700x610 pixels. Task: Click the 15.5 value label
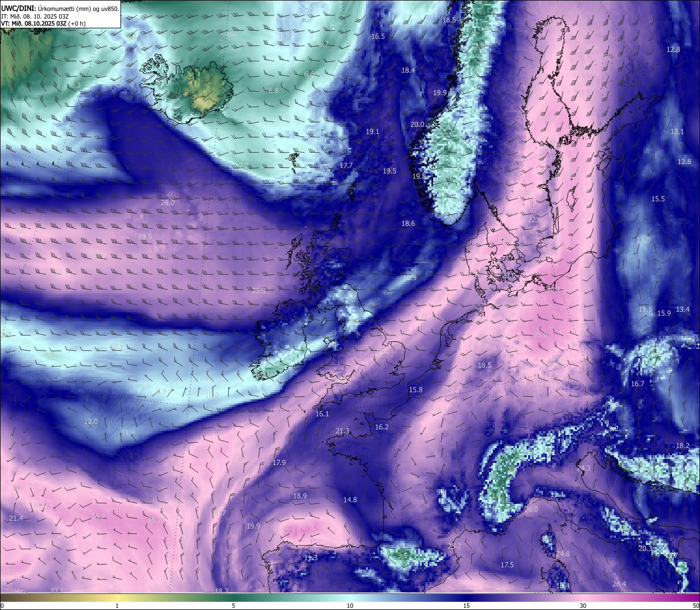click(658, 199)
